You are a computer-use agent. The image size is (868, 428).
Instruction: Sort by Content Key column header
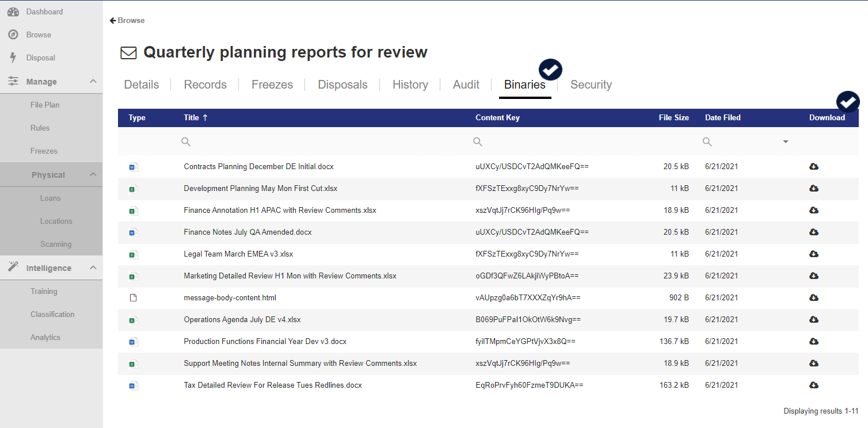tap(497, 117)
